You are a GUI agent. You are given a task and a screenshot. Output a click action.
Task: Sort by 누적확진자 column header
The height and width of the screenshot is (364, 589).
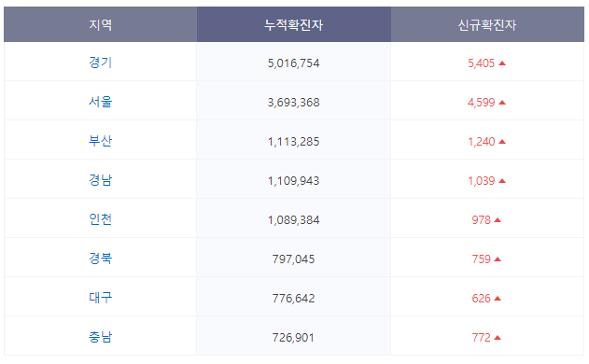pos(293,24)
